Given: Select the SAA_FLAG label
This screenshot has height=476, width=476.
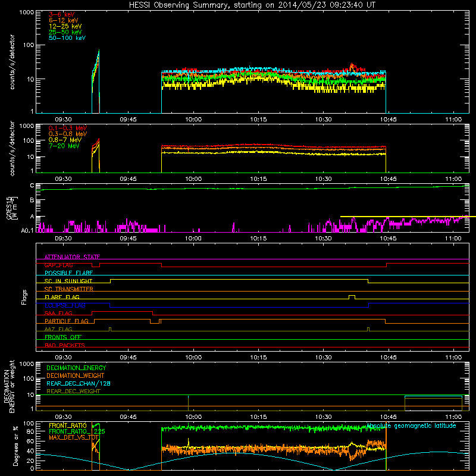Looking at the screenshot, I should point(58,313).
